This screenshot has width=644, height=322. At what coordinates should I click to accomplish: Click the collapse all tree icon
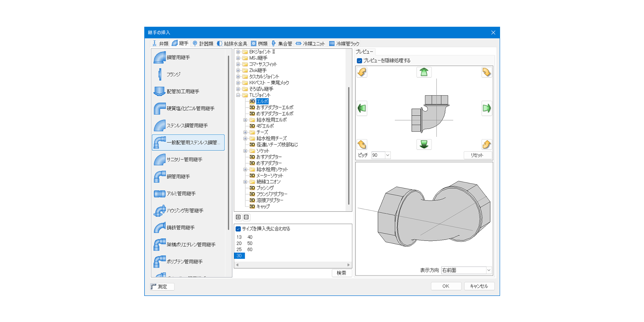click(246, 217)
